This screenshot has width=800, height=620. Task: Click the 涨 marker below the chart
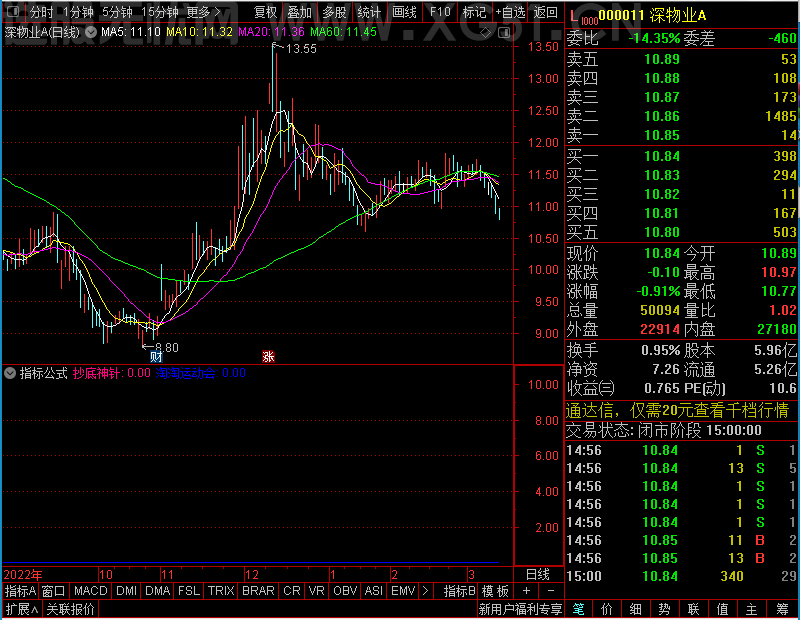268,357
